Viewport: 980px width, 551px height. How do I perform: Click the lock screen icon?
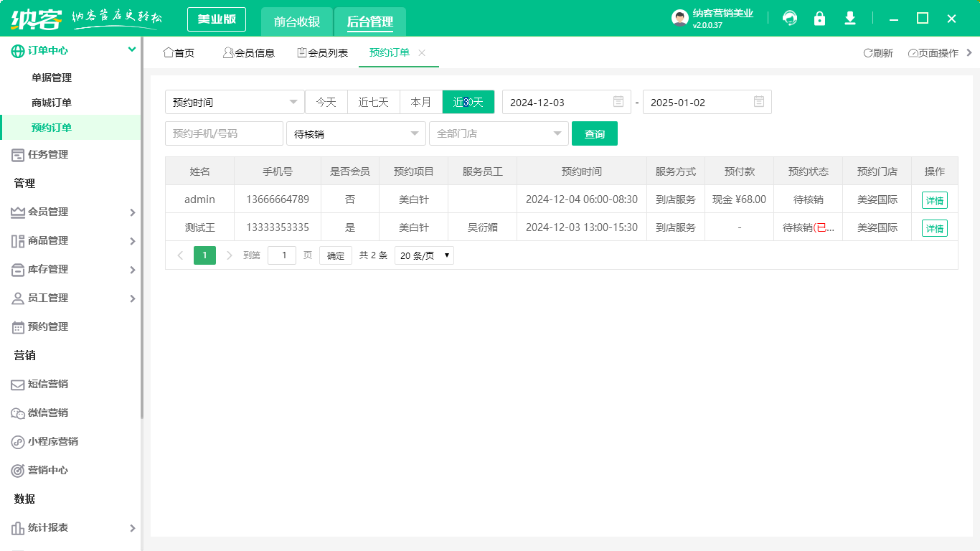point(819,18)
